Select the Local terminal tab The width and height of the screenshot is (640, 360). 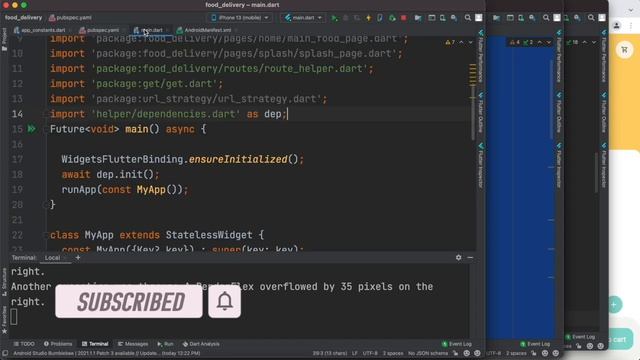coord(52,258)
